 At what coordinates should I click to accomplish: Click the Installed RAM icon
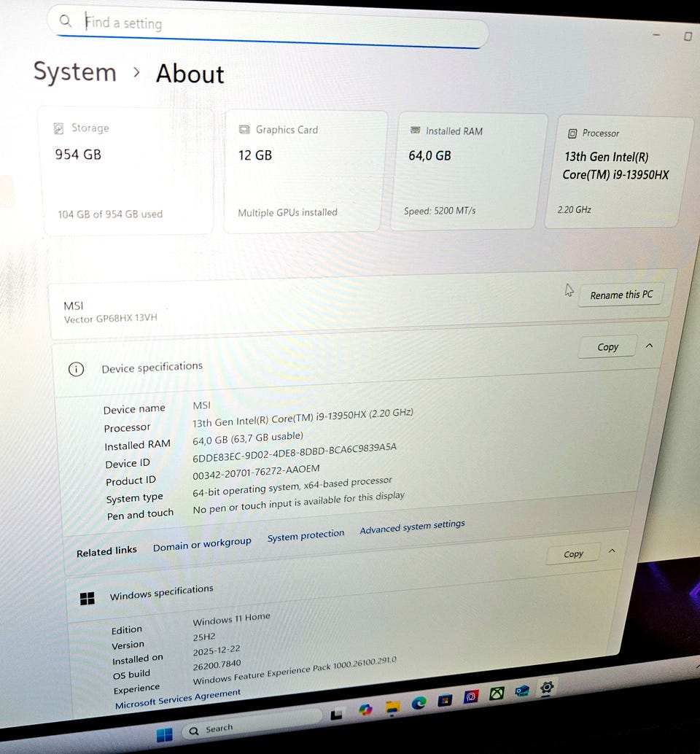[x=415, y=131]
